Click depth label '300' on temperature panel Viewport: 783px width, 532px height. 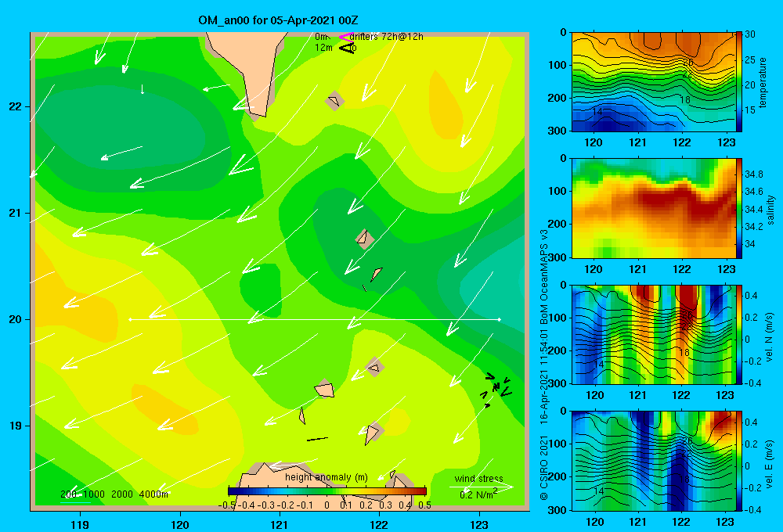[x=558, y=131]
